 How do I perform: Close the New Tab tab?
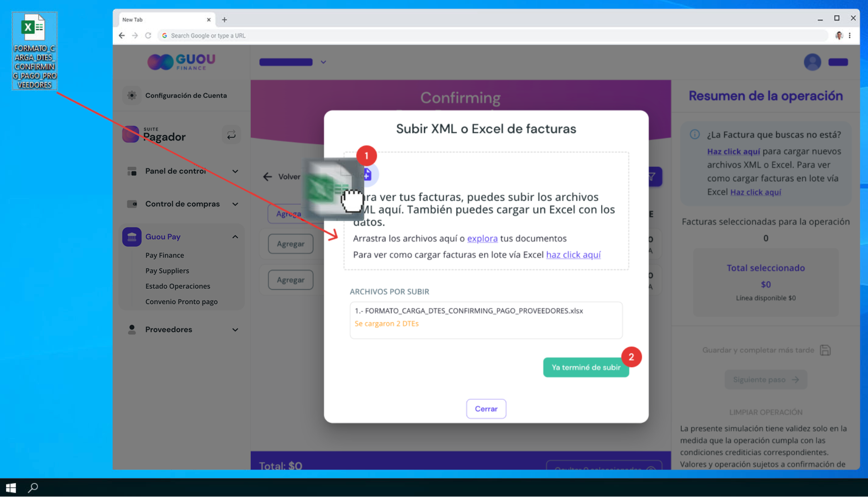click(209, 20)
